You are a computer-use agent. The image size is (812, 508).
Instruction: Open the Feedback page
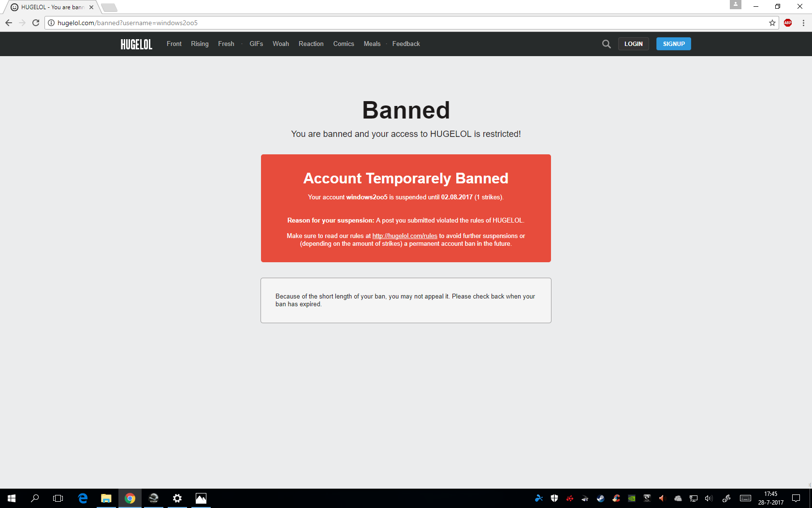coord(406,44)
